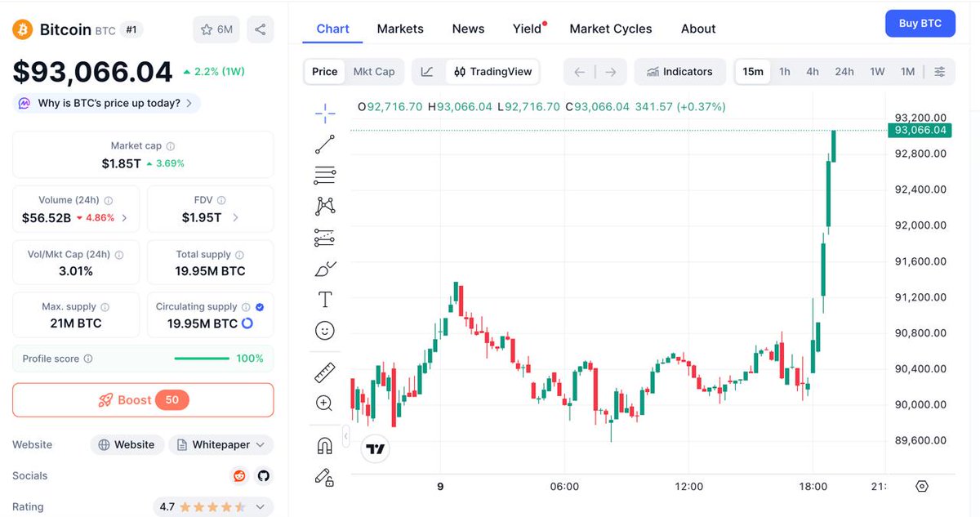
Task: Select the brush drawing tool
Action: (x=325, y=269)
